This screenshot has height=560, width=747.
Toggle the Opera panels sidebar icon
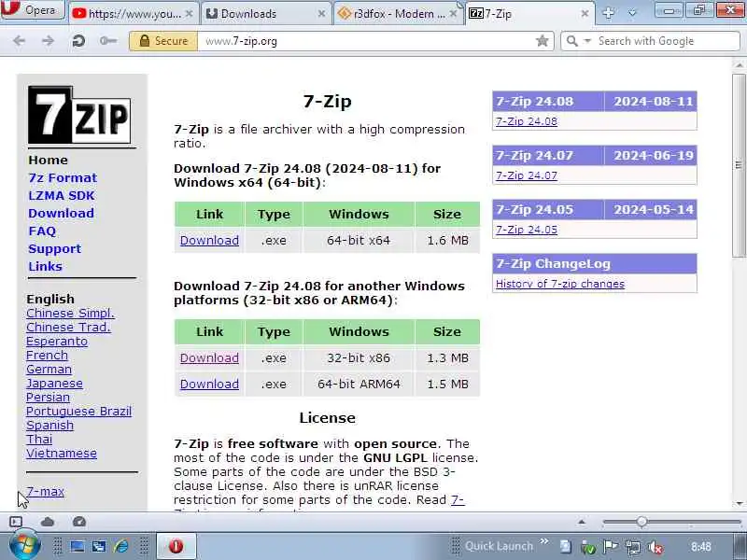pos(16,522)
